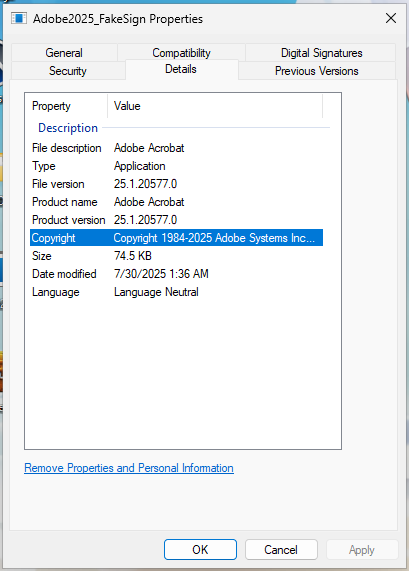This screenshot has height=571, width=409.
Task: Select the Language property label
Action: [56, 292]
